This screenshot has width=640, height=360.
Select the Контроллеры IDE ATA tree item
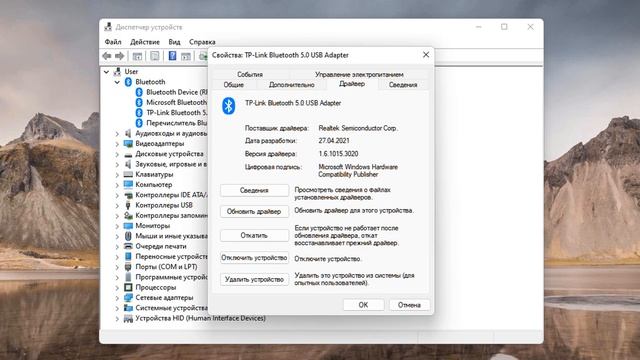coord(171,195)
